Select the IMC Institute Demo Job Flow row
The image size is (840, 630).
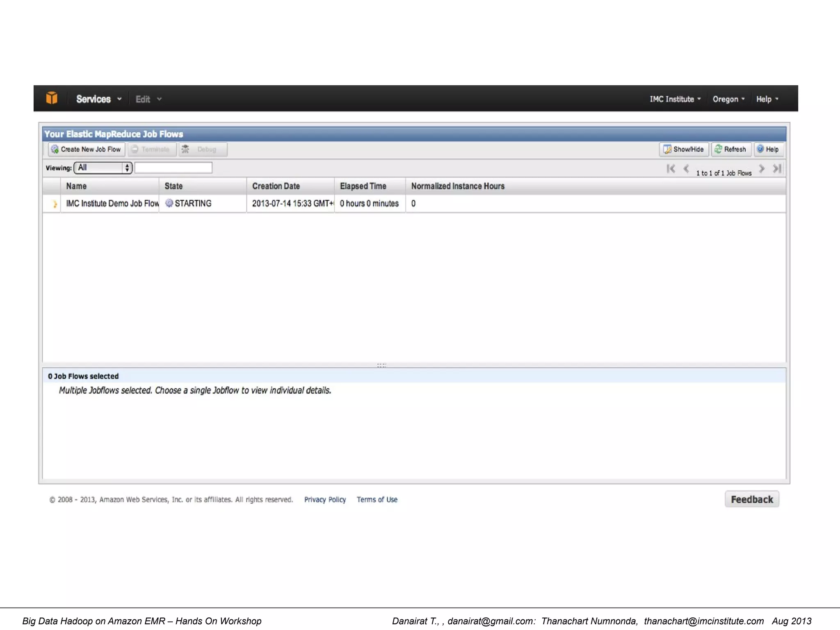coord(112,203)
